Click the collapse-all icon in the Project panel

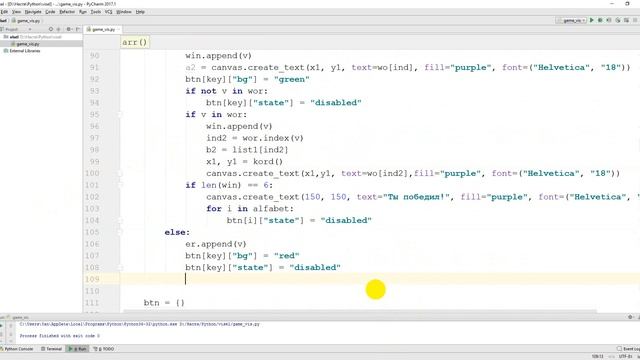58,29
